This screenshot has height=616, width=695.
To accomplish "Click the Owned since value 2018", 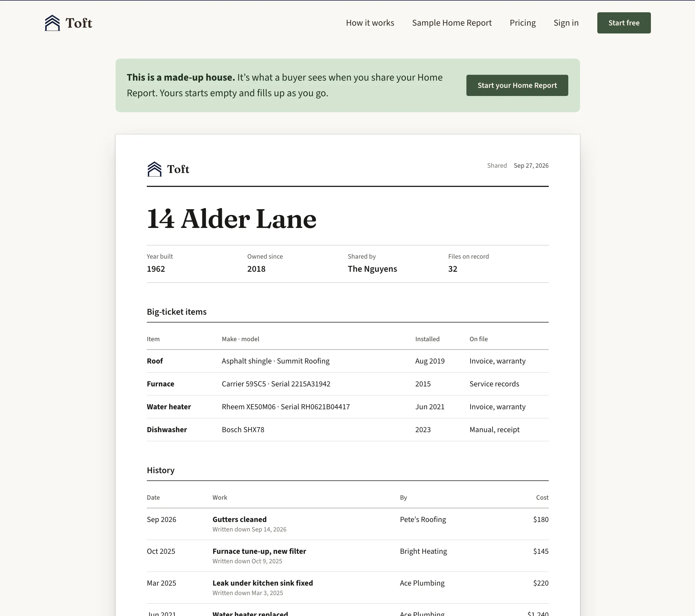I will (256, 269).
